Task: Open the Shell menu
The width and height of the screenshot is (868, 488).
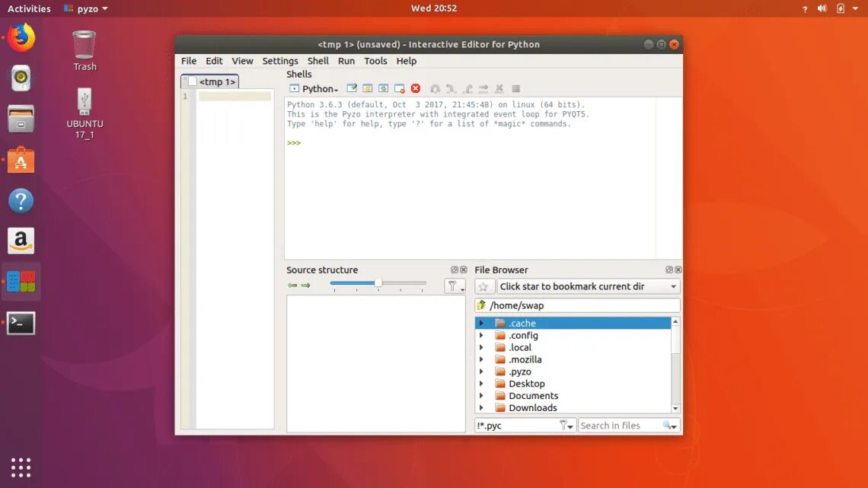Action: pos(318,61)
